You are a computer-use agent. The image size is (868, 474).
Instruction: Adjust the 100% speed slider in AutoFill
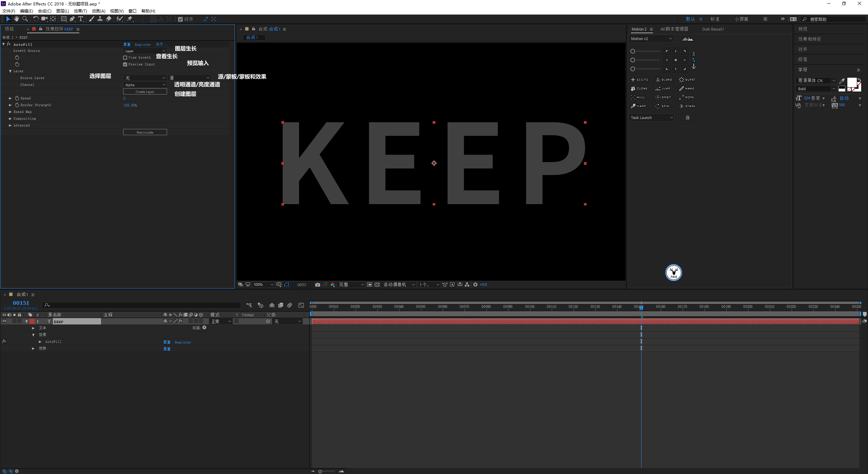pyautogui.click(x=129, y=104)
